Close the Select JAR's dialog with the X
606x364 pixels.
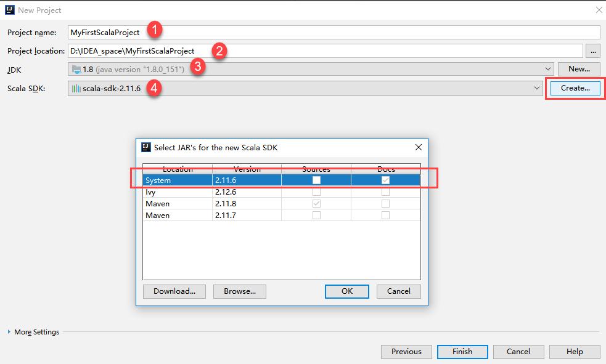[x=418, y=147]
